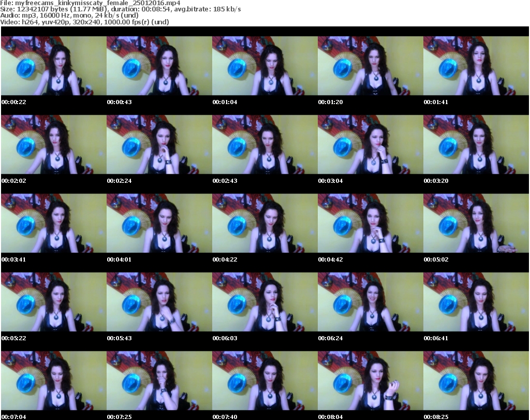Open the frame at timestamp 00:04:01
Screen dimensions: 530x420
coord(159,223)
